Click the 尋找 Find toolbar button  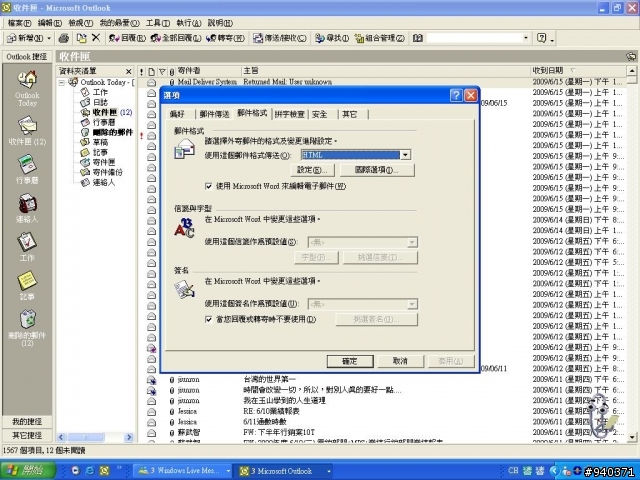click(332, 38)
